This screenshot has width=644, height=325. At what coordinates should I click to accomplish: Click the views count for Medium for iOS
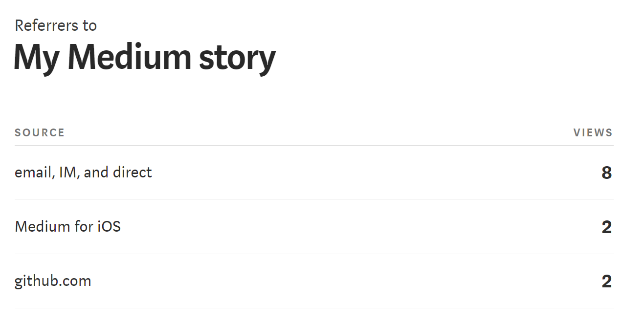point(607,227)
